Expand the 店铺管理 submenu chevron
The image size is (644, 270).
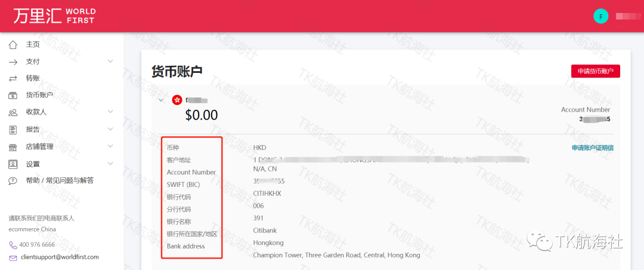[110, 146]
